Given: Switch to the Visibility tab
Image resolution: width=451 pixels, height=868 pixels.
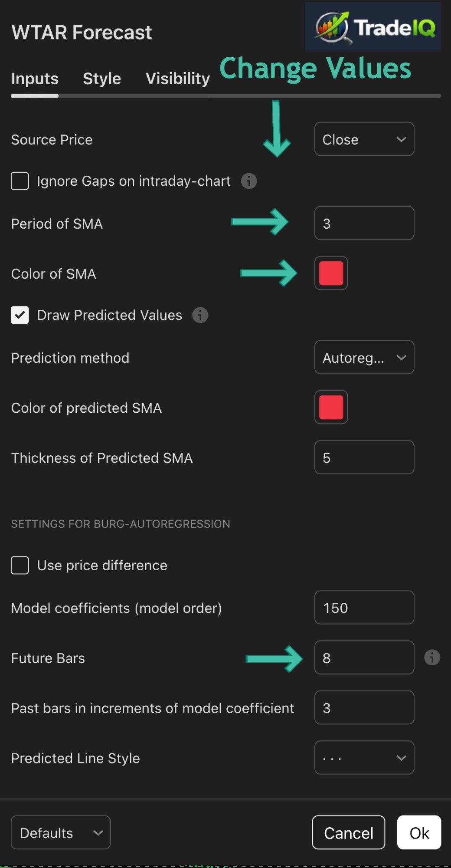Looking at the screenshot, I should pyautogui.click(x=177, y=79).
